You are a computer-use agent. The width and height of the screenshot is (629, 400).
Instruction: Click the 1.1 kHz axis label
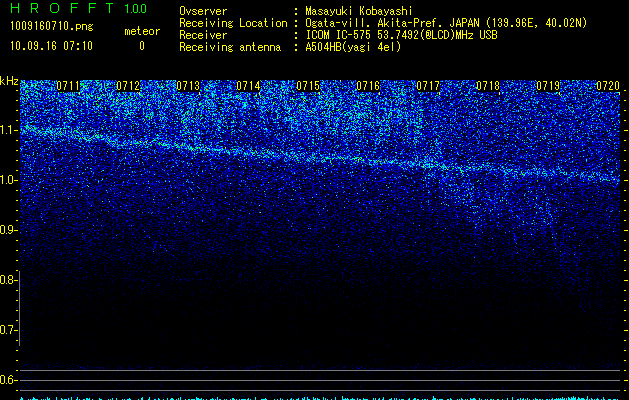(x=8, y=130)
